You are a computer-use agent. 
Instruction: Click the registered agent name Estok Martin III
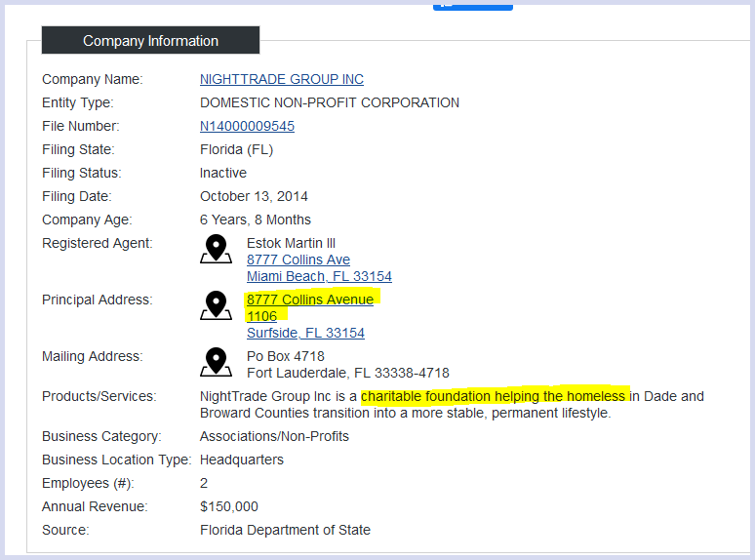291,243
